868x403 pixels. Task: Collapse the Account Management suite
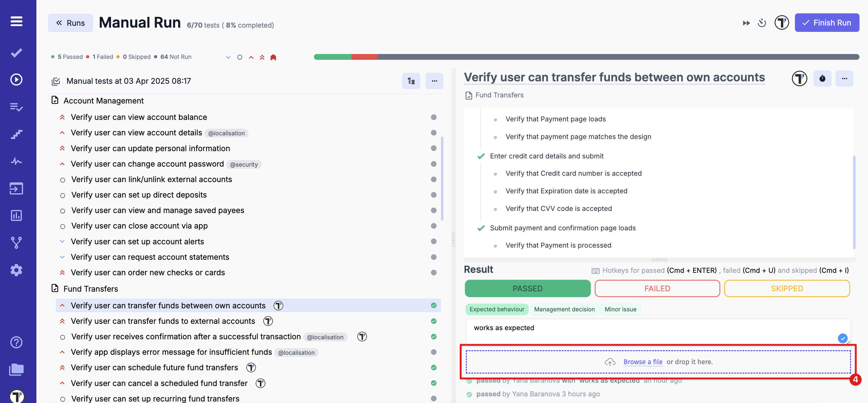click(103, 100)
